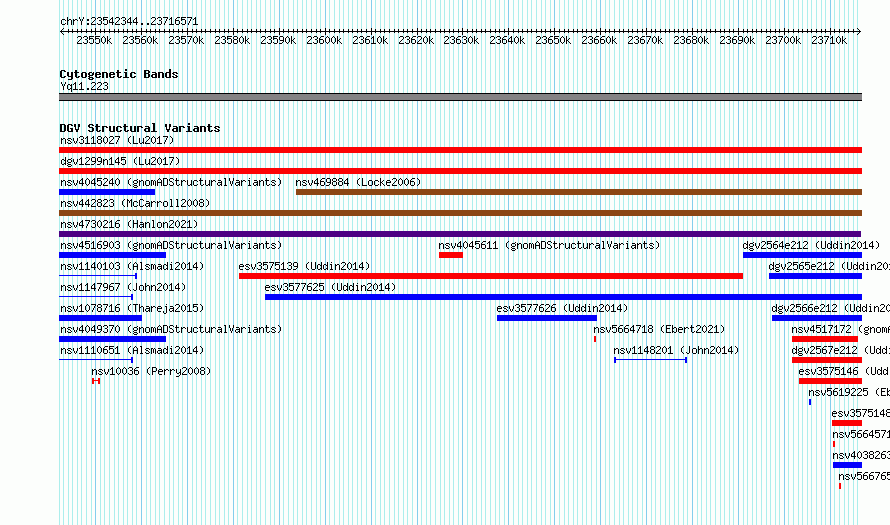Click the thin blue span of nsv1148201 (John2014)

650,360
